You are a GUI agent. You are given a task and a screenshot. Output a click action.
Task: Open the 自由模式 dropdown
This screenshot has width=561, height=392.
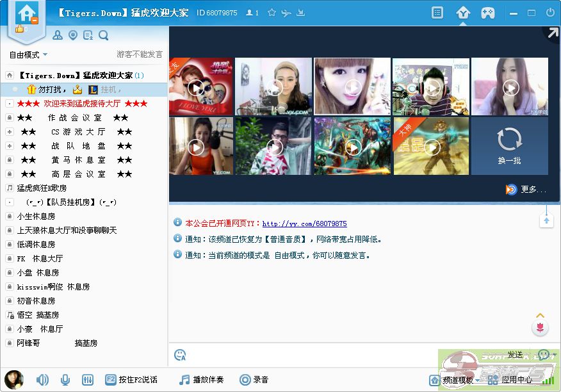click(x=26, y=54)
